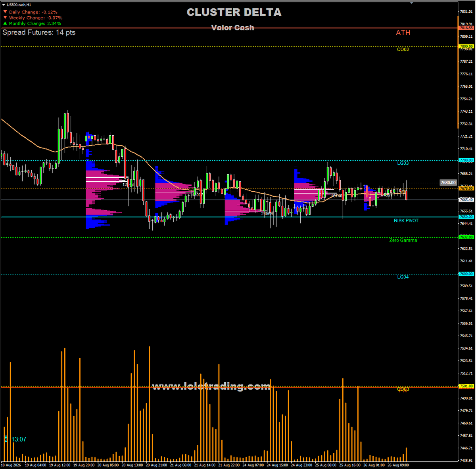Click the yellow 7800.00 price tag
Viewport: 476px width, 469px height.
(x=466, y=46)
